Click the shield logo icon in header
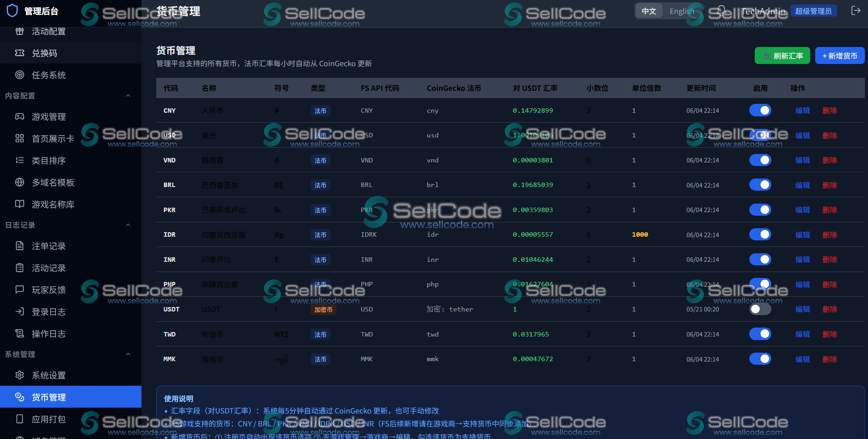The width and height of the screenshot is (868, 439). [13, 10]
